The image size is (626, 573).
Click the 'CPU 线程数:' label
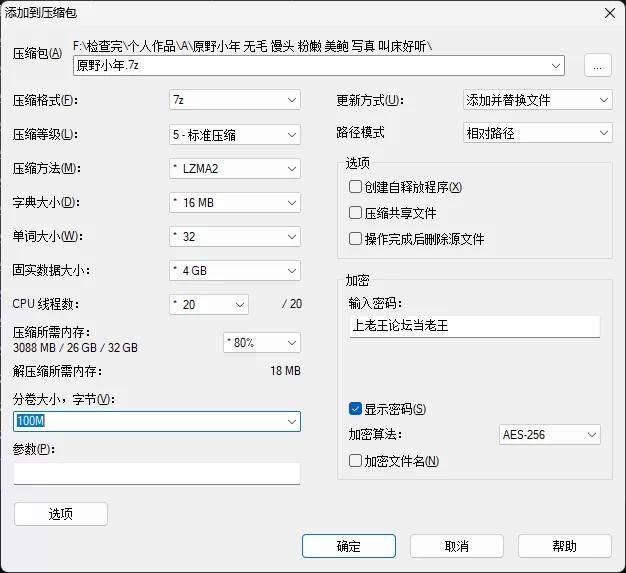[x=46, y=304]
